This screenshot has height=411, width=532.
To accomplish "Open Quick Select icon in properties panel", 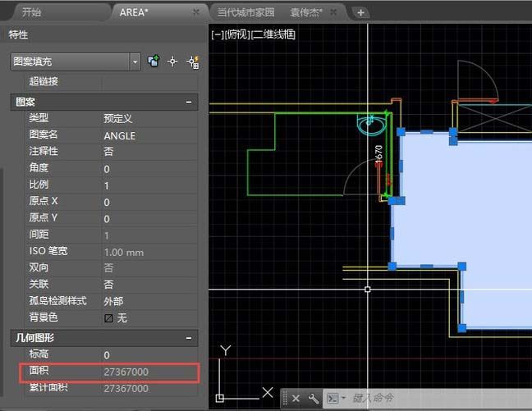I will (193, 62).
